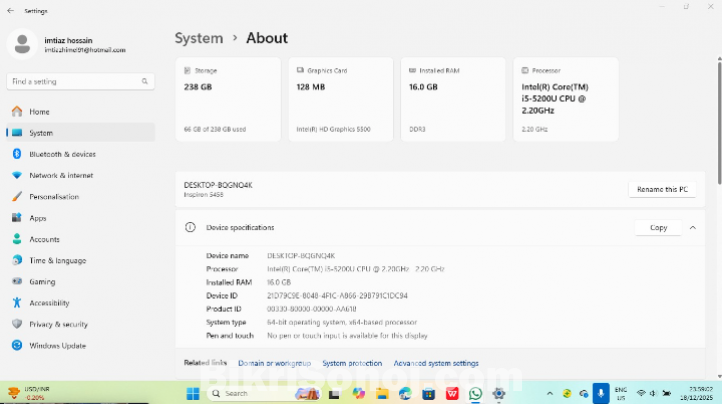
Task: Open Accessibility settings
Action: [x=81, y=303]
